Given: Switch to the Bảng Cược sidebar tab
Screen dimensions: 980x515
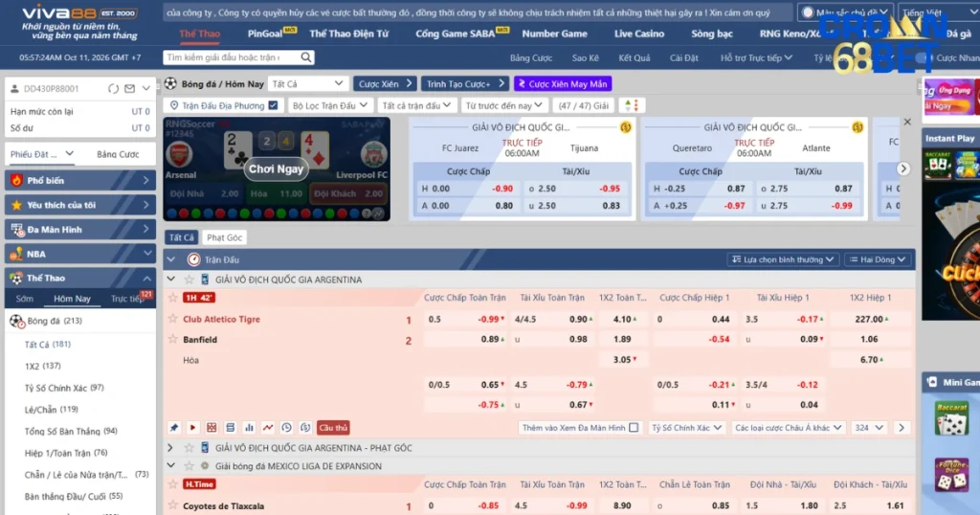Looking at the screenshot, I should pos(118,154).
